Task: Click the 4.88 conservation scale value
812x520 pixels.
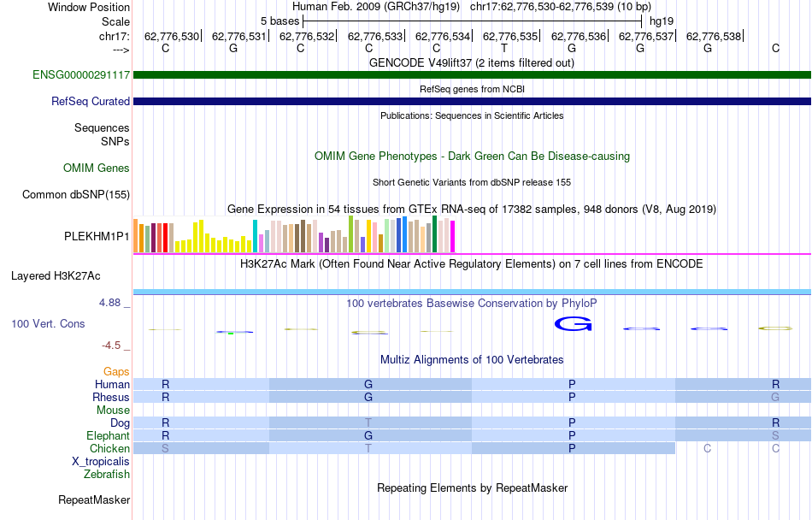Action: (109, 303)
